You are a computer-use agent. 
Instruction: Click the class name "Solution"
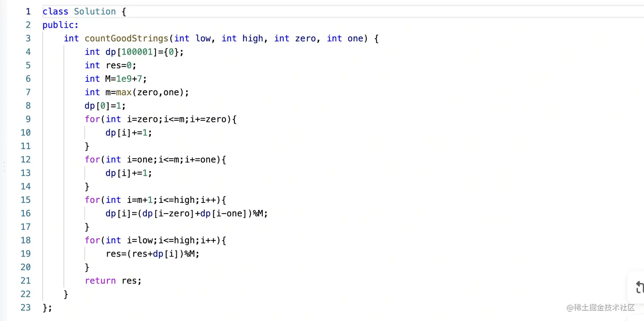click(95, 12)
